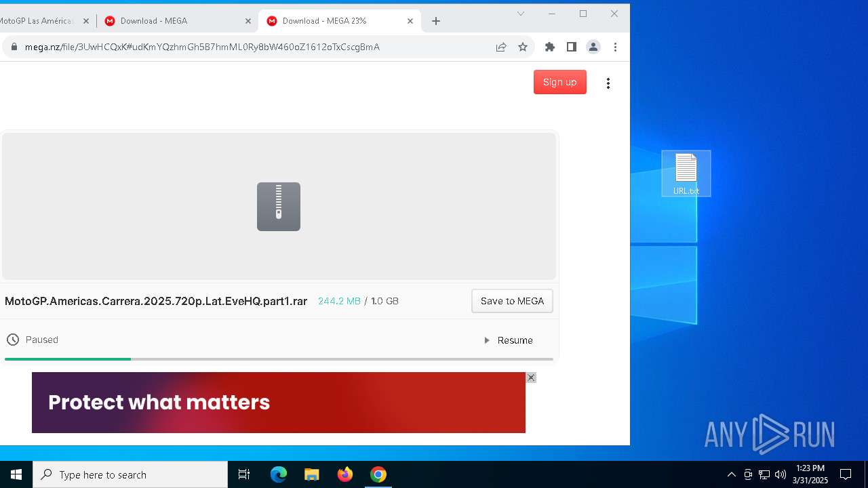This screenshot has height=488, width=868.
Task: Click the share this page icon
Action: coord(501,47)
